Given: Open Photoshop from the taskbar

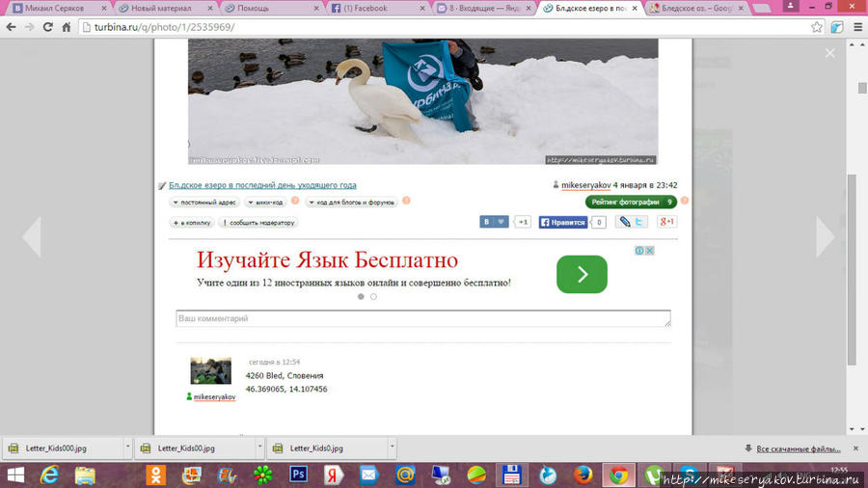Looking at the screenshot, I should [x=298, y=474].
